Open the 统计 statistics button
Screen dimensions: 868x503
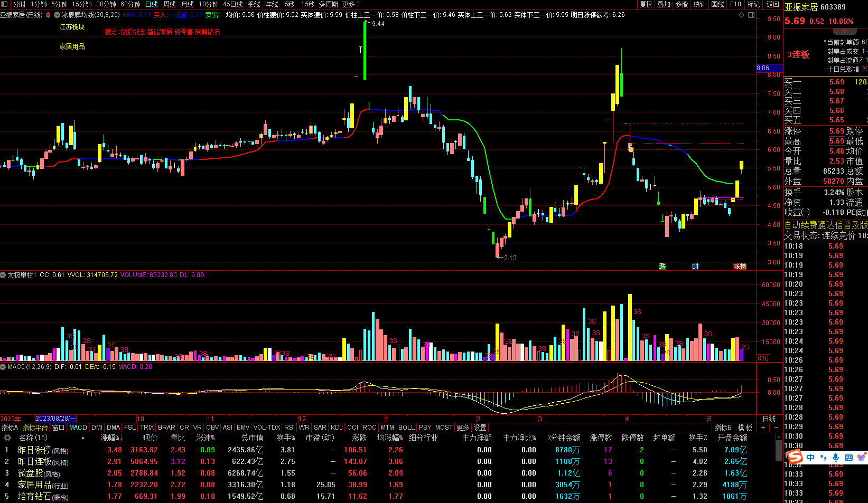coord(700,4)
